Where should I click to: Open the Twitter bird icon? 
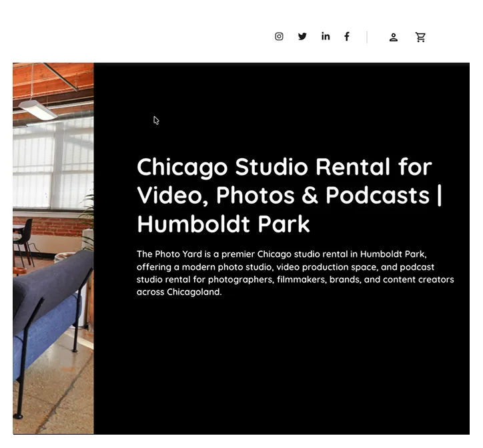point(302,36)
